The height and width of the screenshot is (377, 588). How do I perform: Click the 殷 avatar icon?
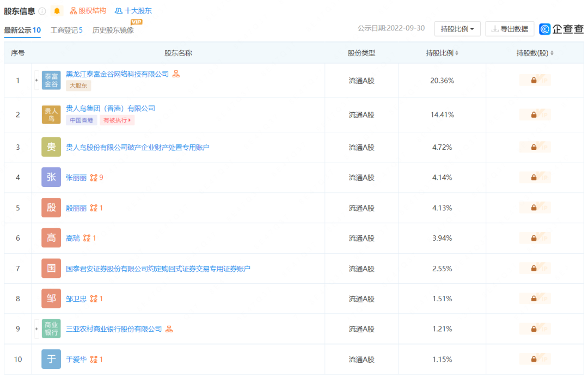[x=51, y=208]
